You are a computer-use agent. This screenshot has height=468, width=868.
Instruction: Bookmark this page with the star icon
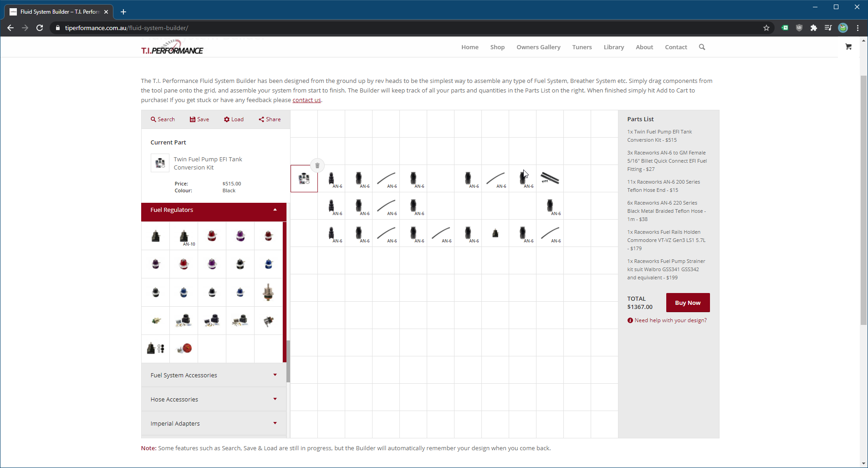(766, 28)
